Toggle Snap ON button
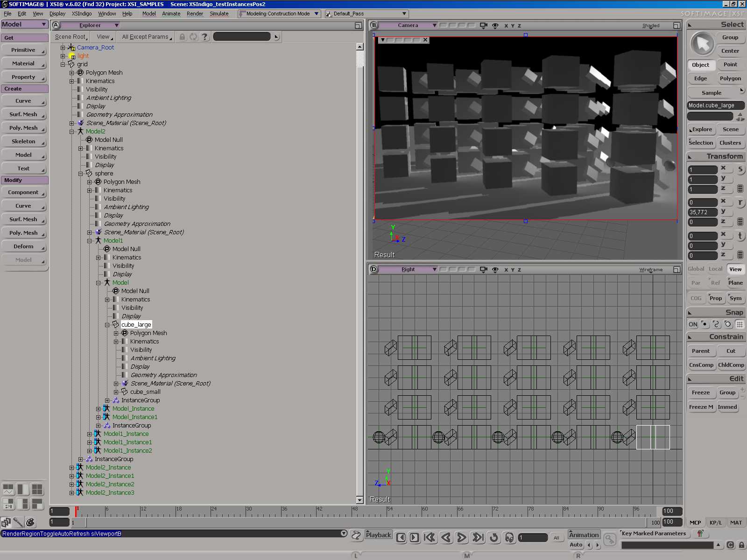Screen dimensions: 747x560 693,324
